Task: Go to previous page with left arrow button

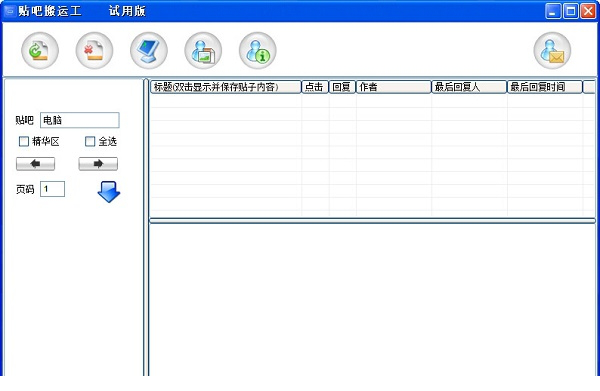Action: pos(35,164)
